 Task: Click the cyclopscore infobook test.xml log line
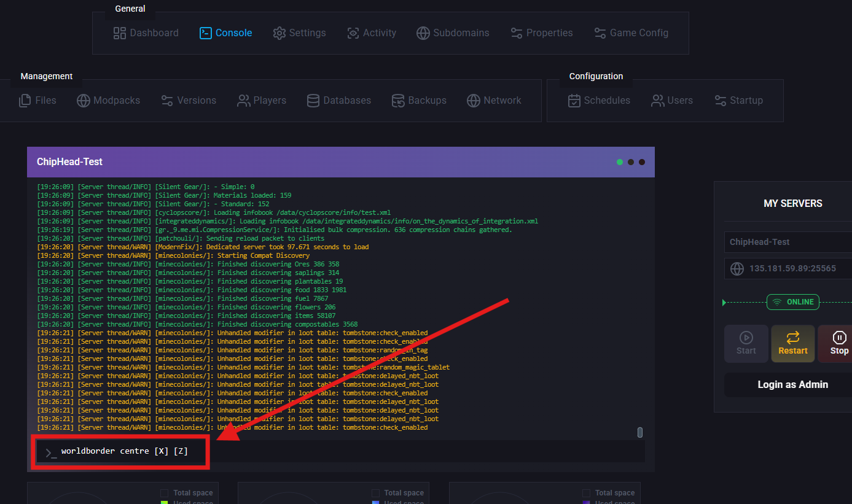pos(214,212)
